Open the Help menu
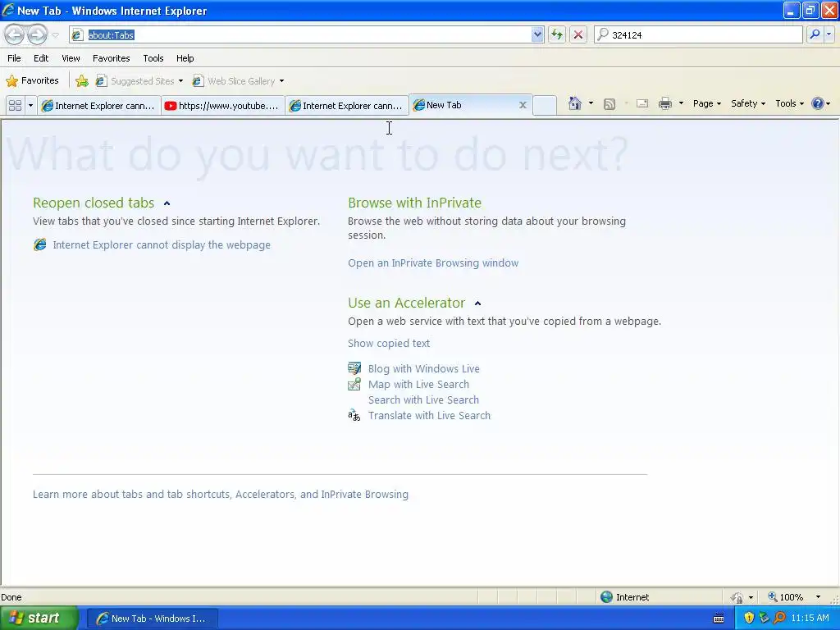The height and width of the screenshot is (630, 840). [185, 58]
